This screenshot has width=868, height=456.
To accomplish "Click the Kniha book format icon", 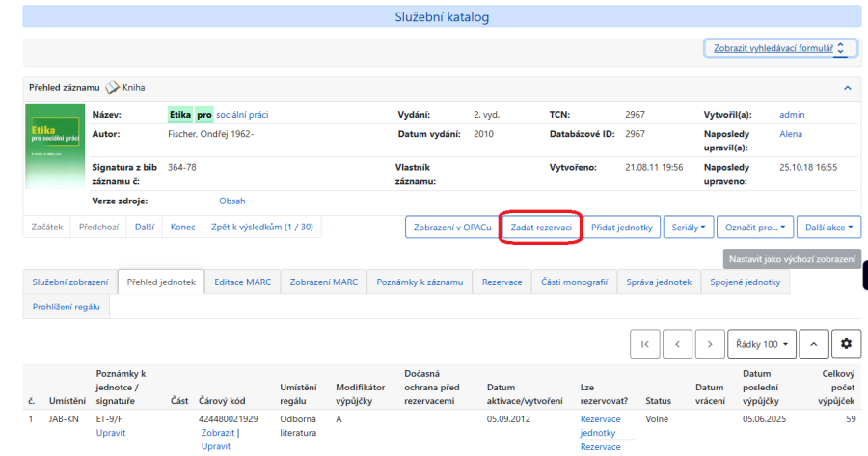I will [x=112, y=87].
